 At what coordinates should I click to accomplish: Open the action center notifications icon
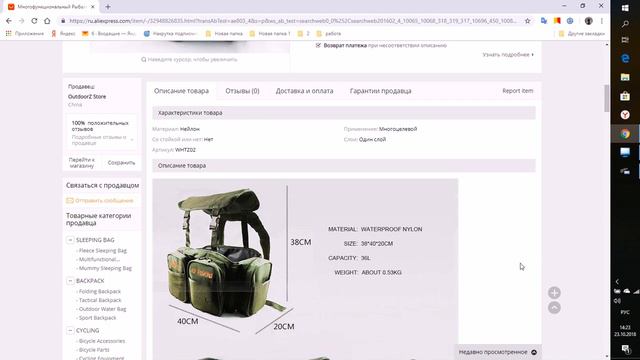click(625, 349)
